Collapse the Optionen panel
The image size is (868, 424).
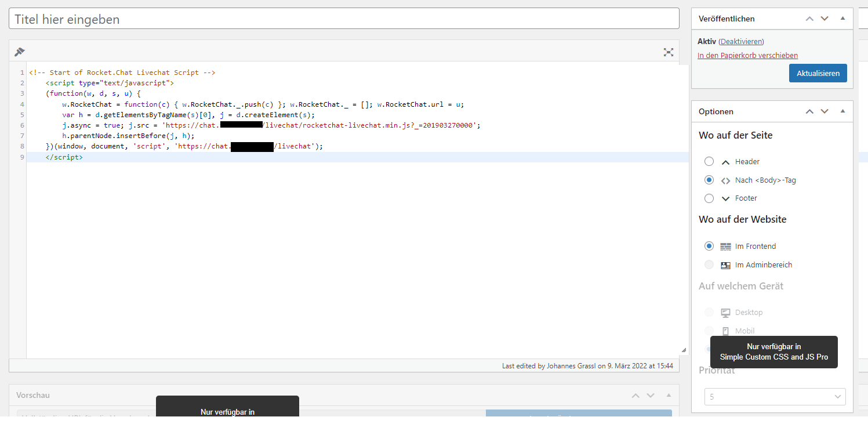point(842,111)
